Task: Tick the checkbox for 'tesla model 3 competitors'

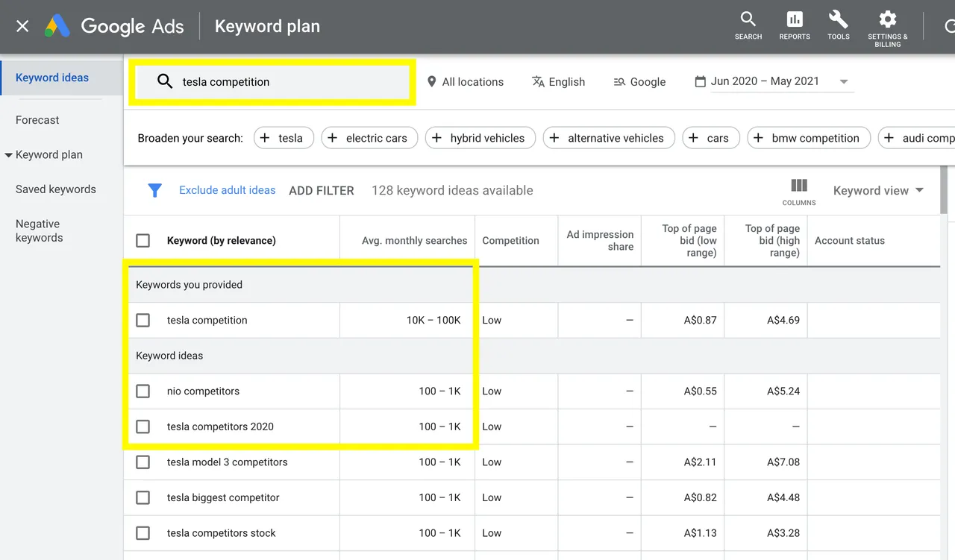Action: 143,462
